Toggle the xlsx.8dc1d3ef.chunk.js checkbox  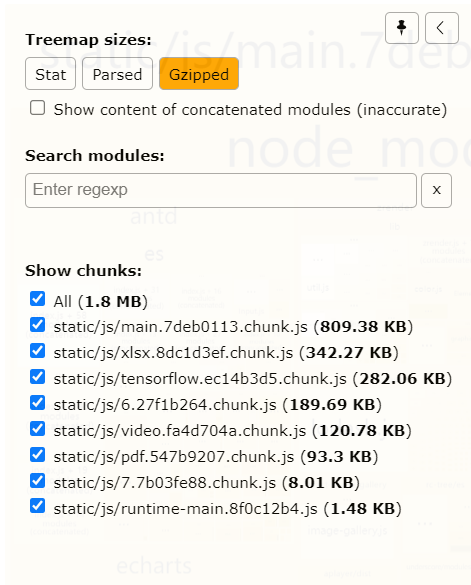pyautogui.click(x=38, y=351)
